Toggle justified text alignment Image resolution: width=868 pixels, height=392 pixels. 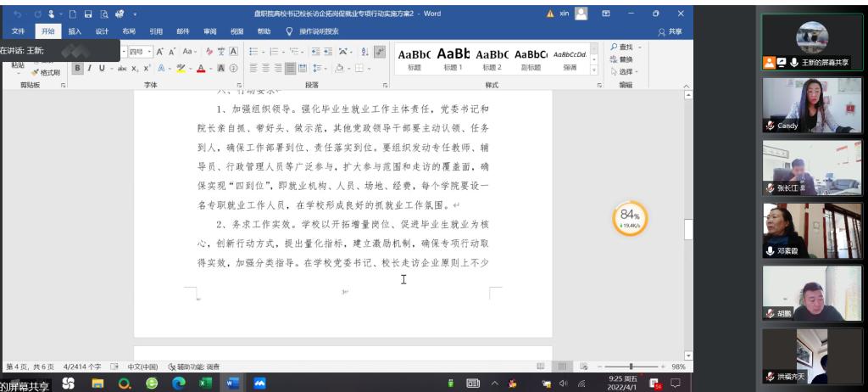291,68
